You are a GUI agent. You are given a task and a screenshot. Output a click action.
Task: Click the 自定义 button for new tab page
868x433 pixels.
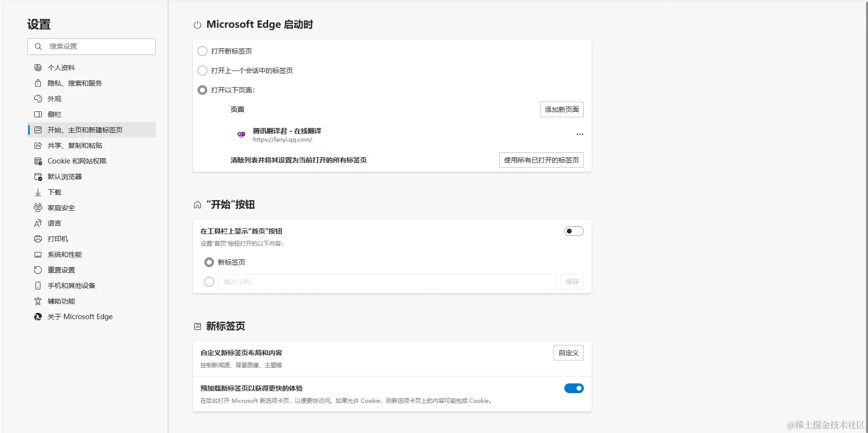pyautogui.click(x=569, y=353)
